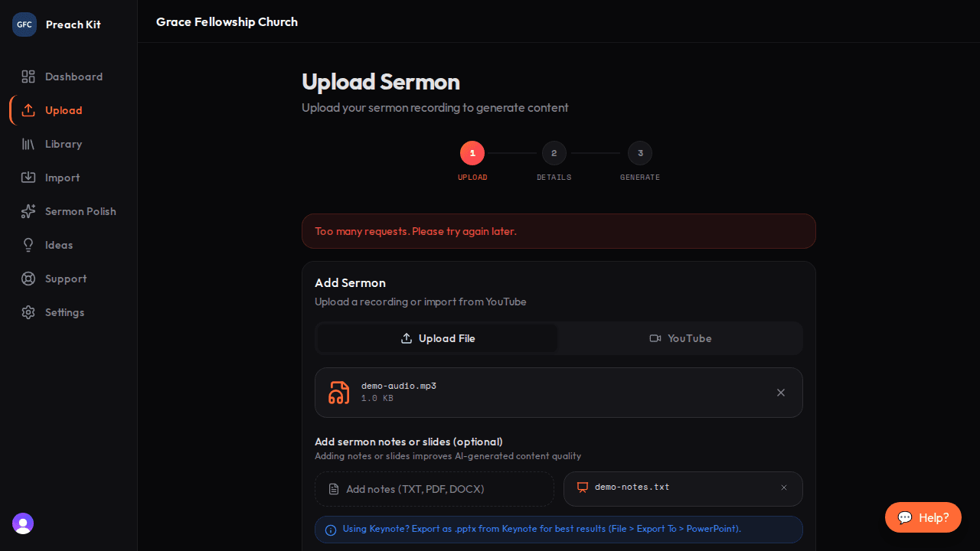This screenshot has height=551, width=980.
Task: Click the Import tray icon
Action: coord(28,178)
